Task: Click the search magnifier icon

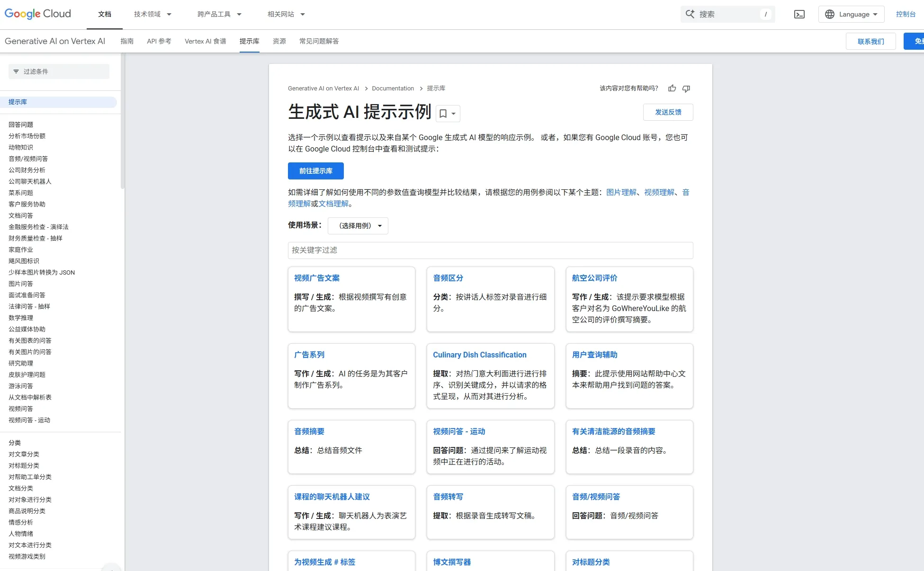Action: 691,14
